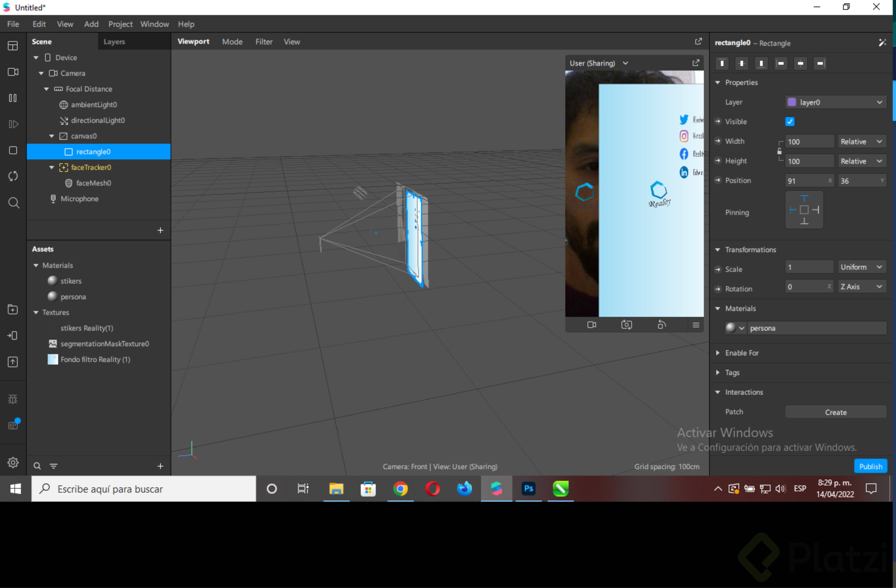The image size is (896, 588).
Task: Click the video camera icon in left sidebar
Action: tap(13, 72)
